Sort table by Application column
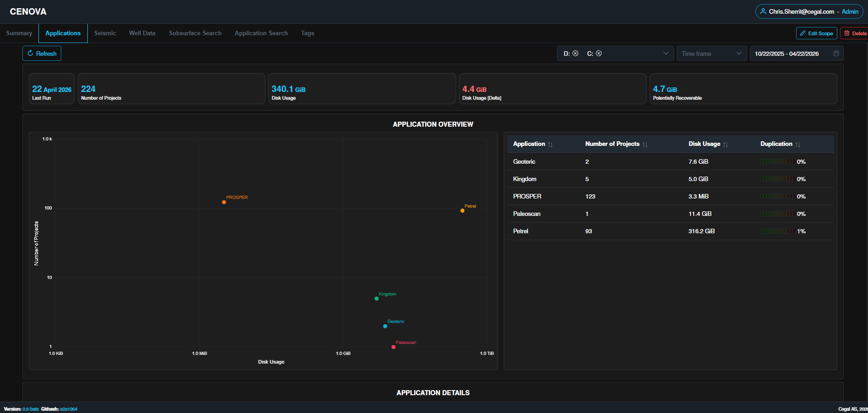Screen dimensions: 868x413 pos(550,145)
